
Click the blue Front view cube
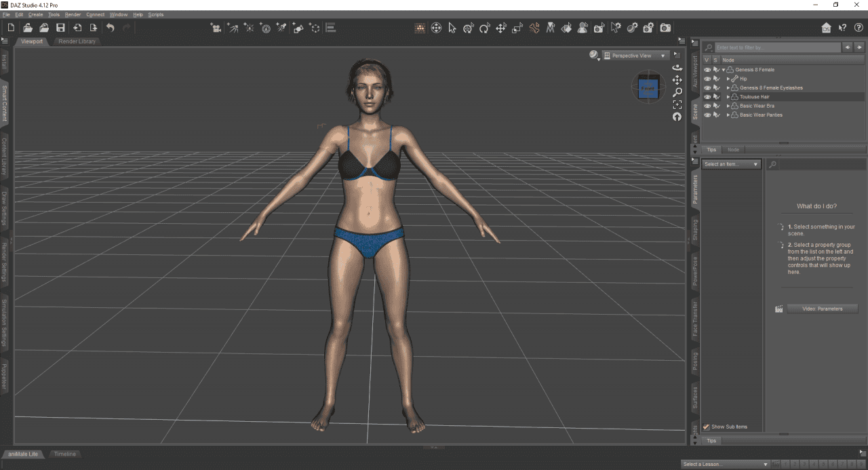click(648, 88)
